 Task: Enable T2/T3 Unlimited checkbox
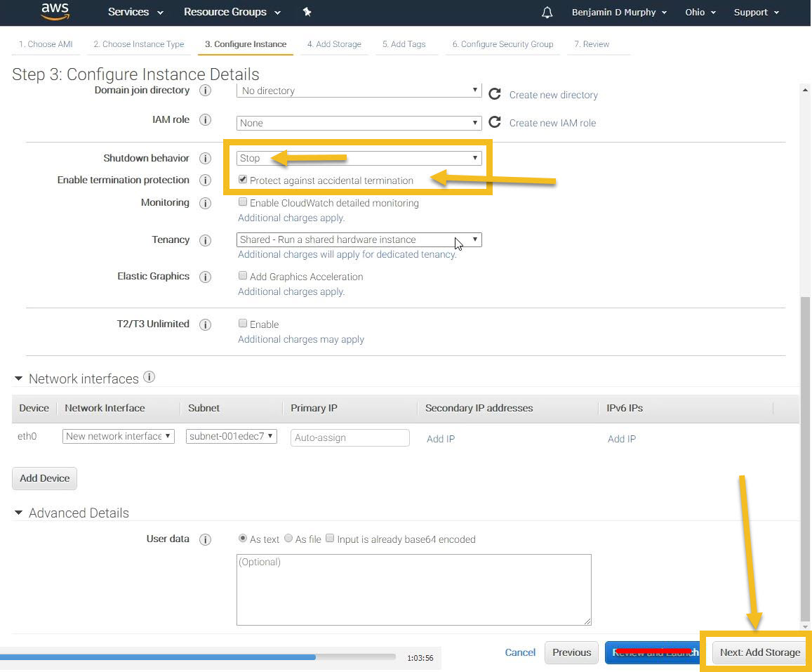[x=242, y=323]
